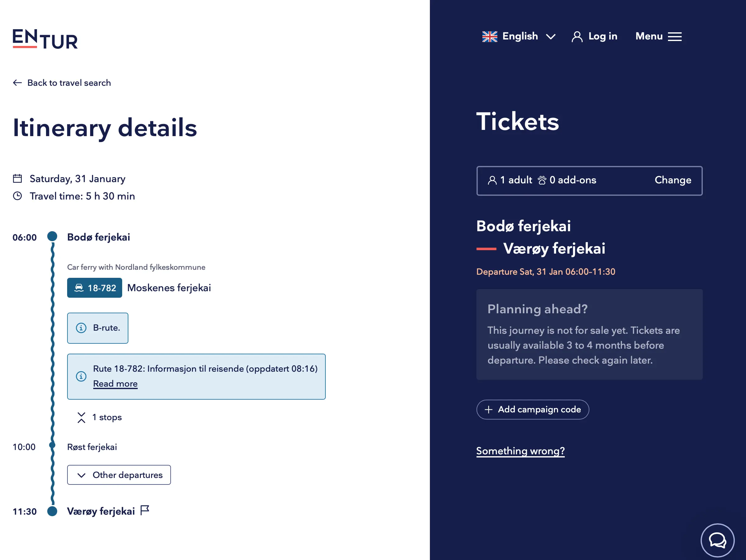Open the Read more link
This screenshot has width=746, height=560.
pos(115,384)
